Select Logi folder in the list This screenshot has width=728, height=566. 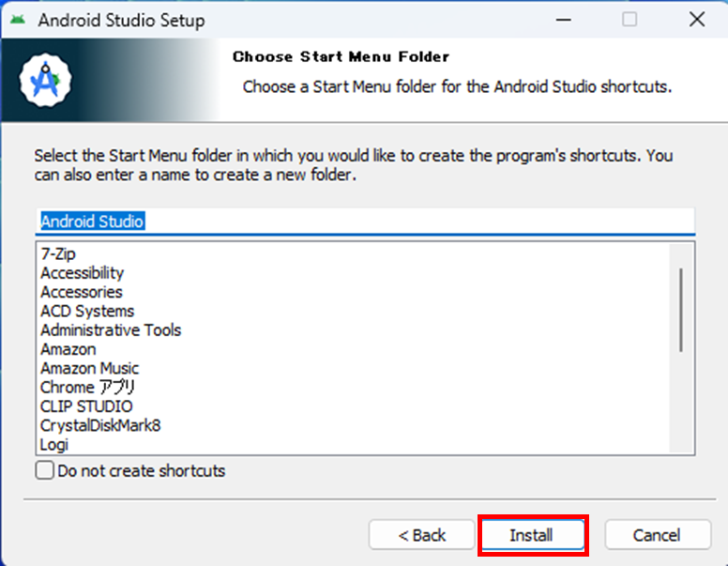[54, 445]
